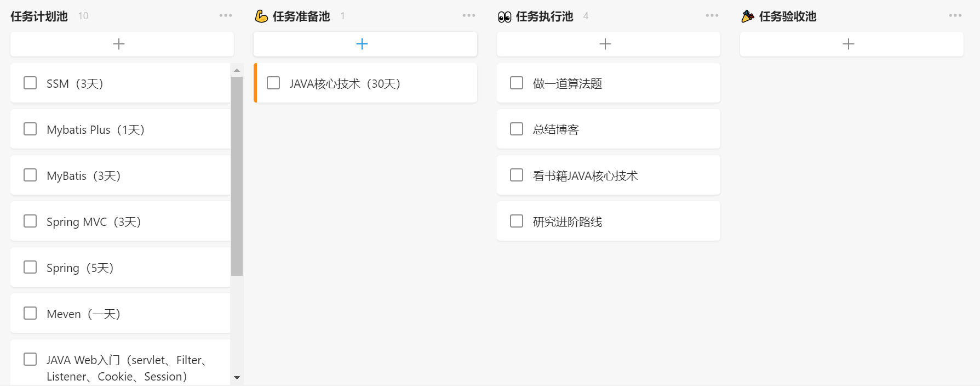This screenshot has height=386, width=980.
Task: Click the 任务执行池 column title
Action: pyautogui.click(x=545, y=16)
